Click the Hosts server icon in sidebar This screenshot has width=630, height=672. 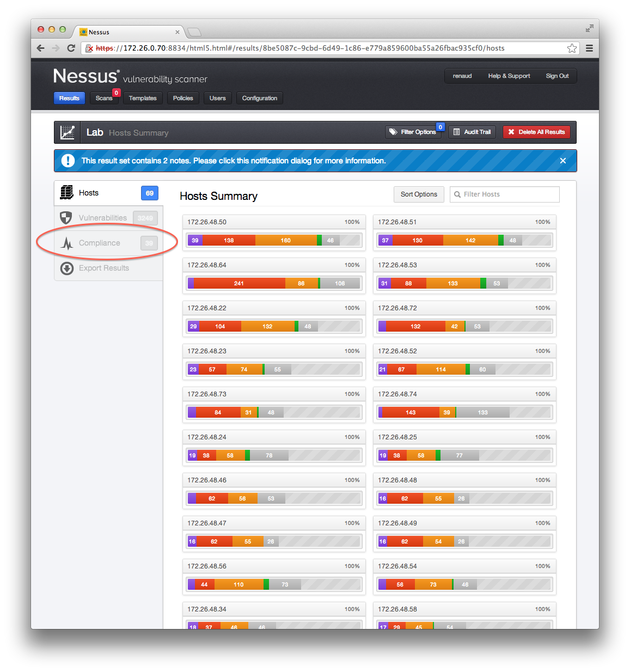(66, 192)
